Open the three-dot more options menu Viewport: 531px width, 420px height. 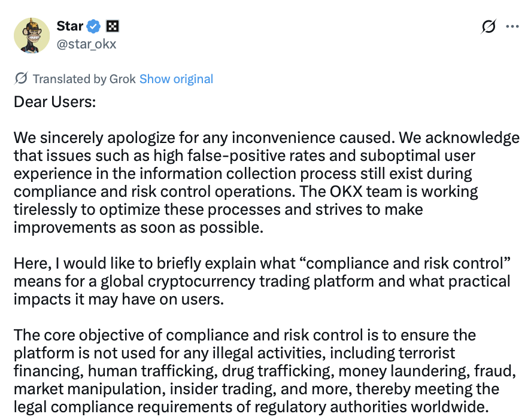pyautogui.click(x=513, y=27)
